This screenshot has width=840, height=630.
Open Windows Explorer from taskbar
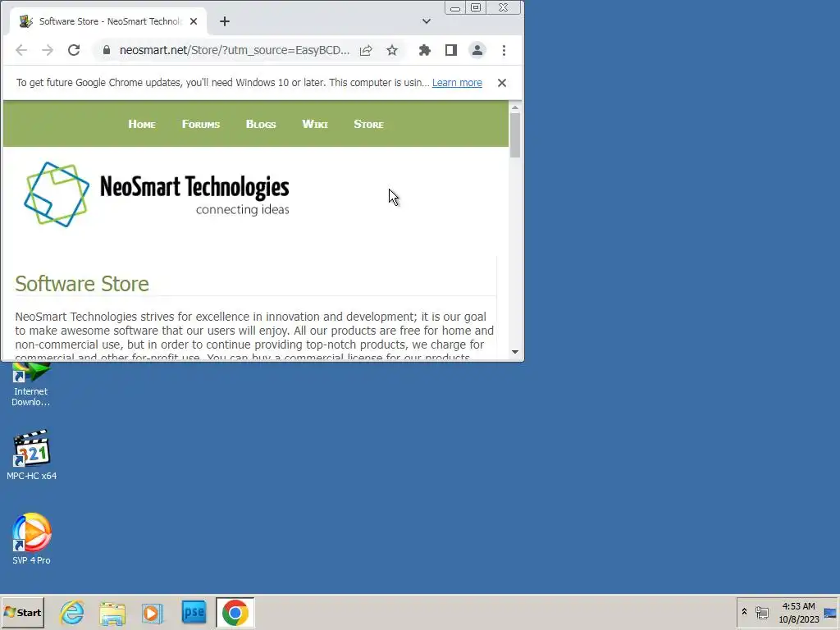point(112,613)
